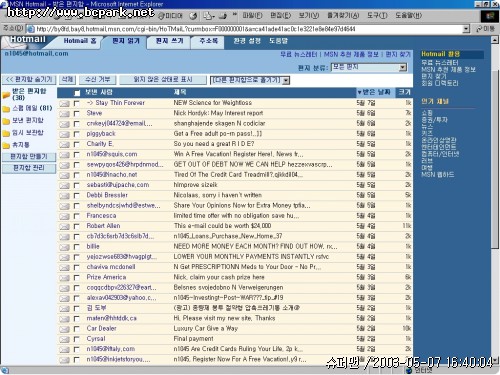
Task: Open the IE Favorites menu
Action: click(x=343, y=15)
